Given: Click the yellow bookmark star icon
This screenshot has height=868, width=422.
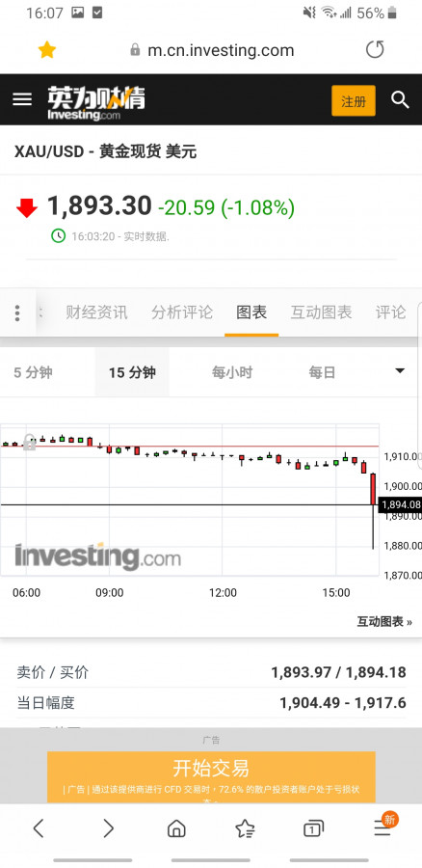Looking at the screenshot, I should coord(47,50).
